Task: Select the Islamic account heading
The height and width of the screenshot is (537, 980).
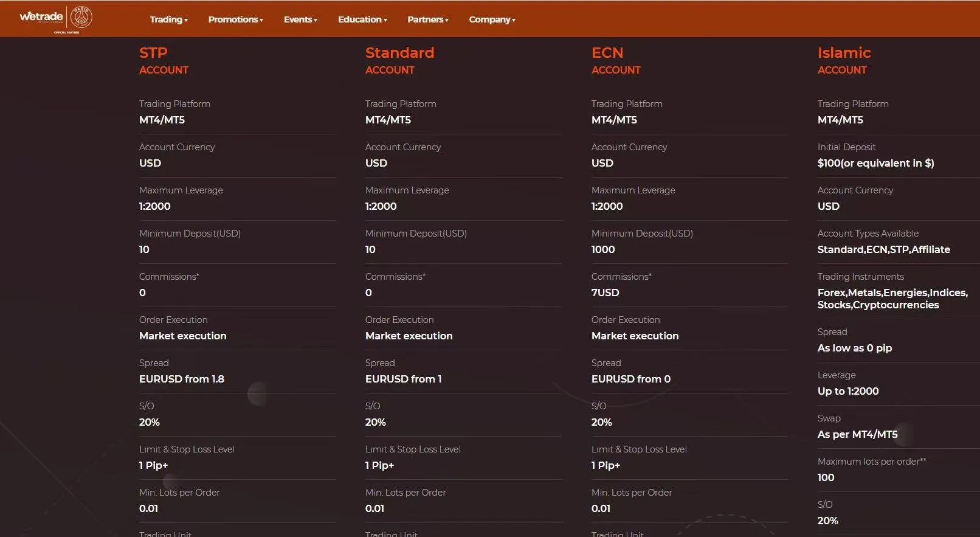Action: point(844,60)
